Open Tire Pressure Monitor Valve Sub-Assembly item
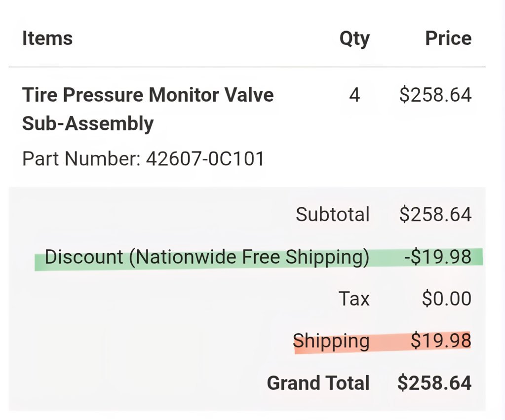Image resolution: width=505 pixels, height=420 pixels. (148, 109)
